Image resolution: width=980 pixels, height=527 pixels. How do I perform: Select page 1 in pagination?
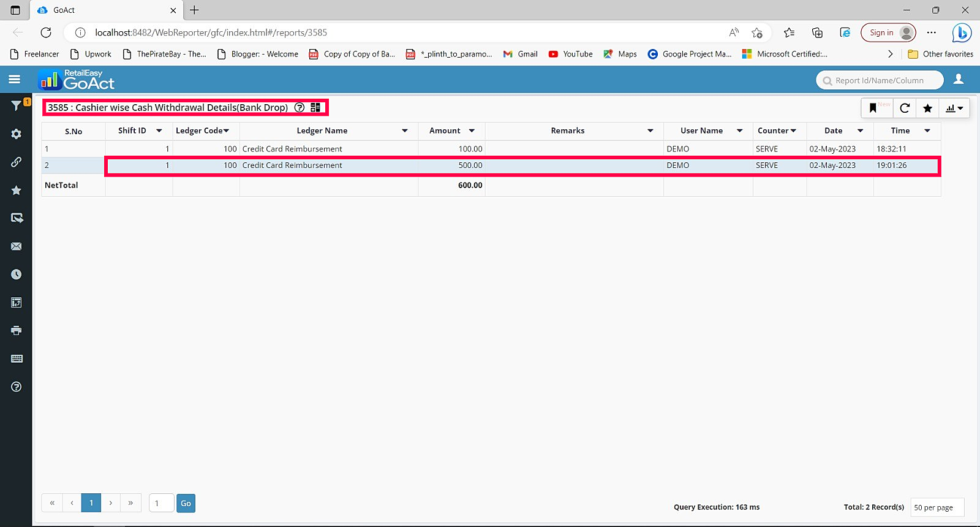[x=91, y=503]
